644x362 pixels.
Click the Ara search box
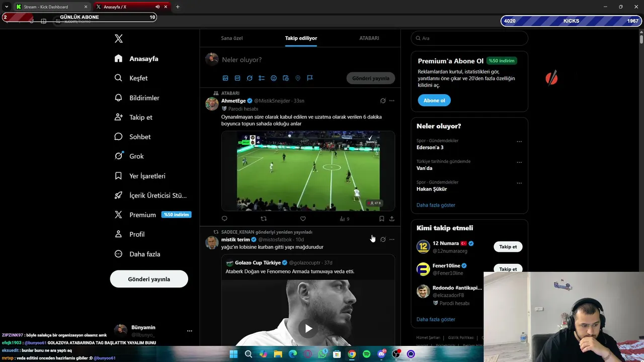(x=469, y=38)
